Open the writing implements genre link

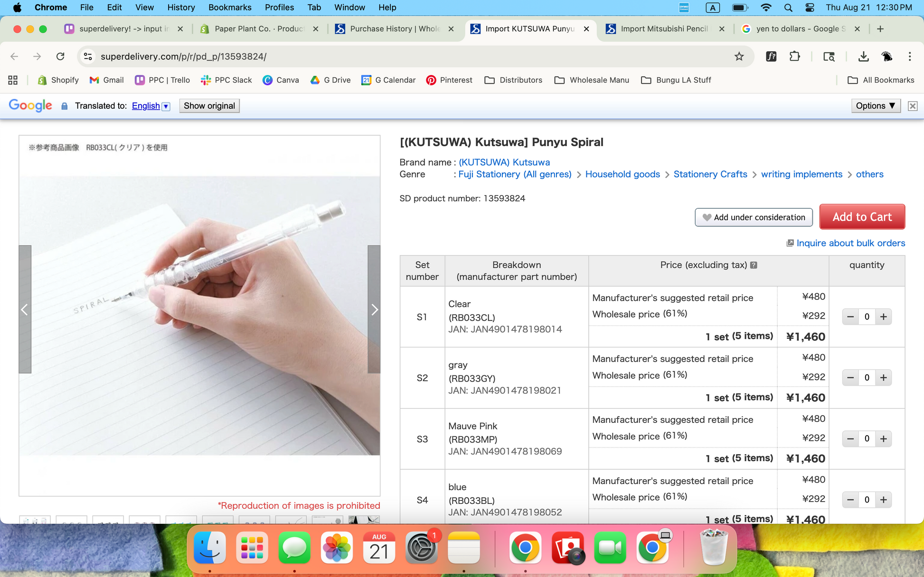click(801, 174)
